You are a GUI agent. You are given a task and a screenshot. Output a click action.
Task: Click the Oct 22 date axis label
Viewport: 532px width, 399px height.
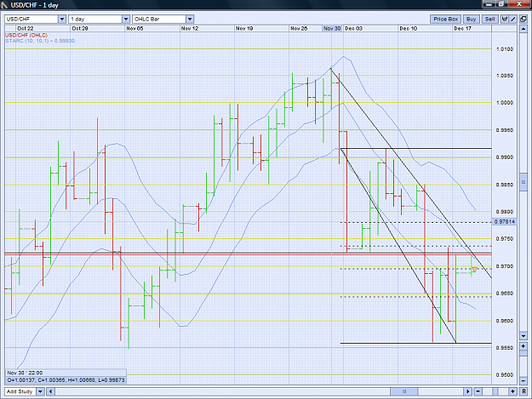point(26,28)
